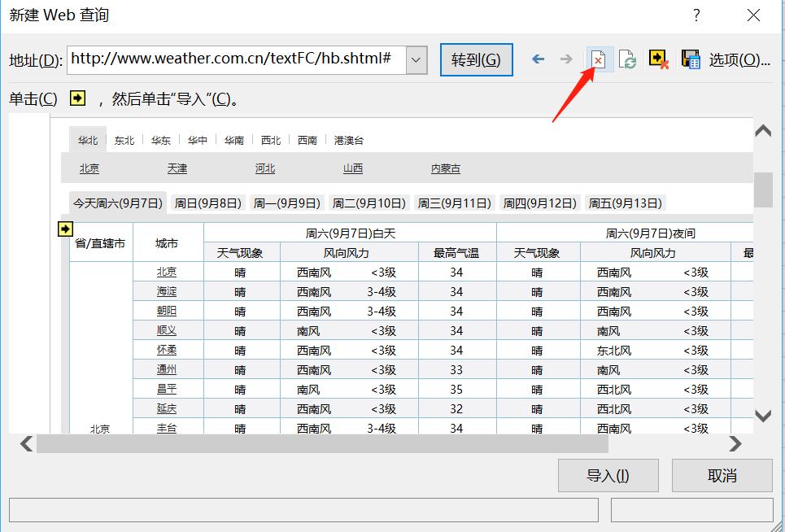Click the save query icon
This screenshot has width=785, height=532.
[x=691, y=59]
